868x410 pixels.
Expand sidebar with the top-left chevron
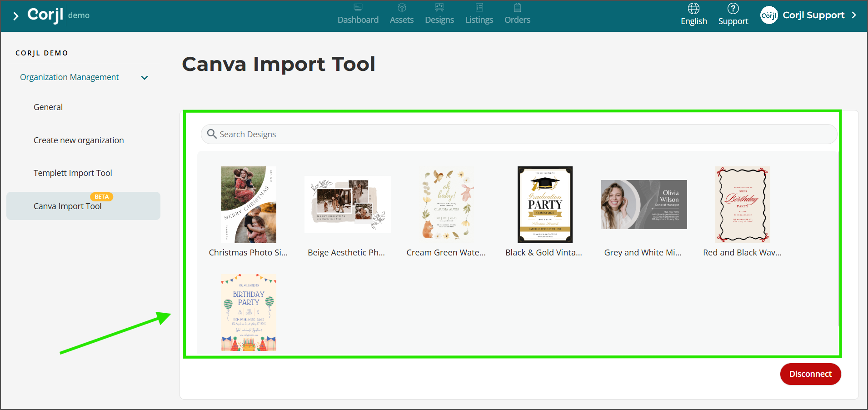tap(16, 16)
